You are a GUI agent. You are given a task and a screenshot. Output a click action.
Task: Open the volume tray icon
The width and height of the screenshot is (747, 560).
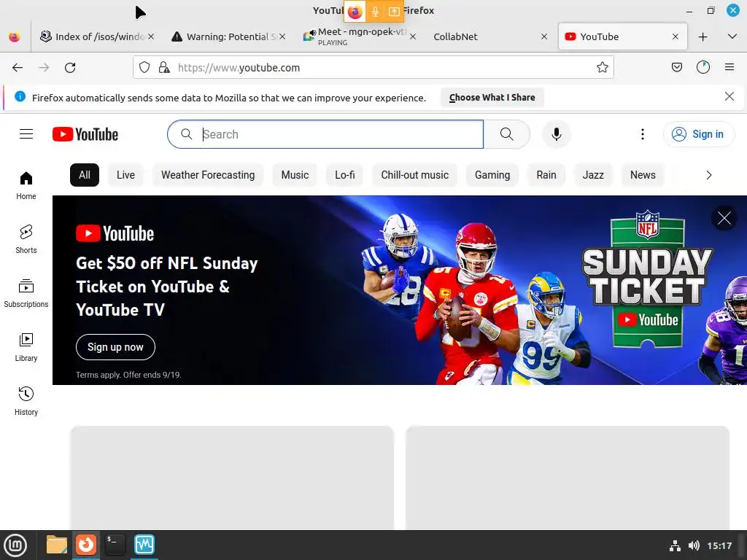694,545
